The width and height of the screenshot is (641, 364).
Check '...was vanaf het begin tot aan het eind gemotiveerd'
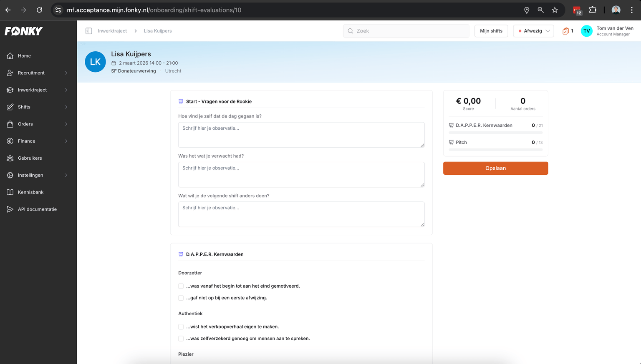[181, 286]
